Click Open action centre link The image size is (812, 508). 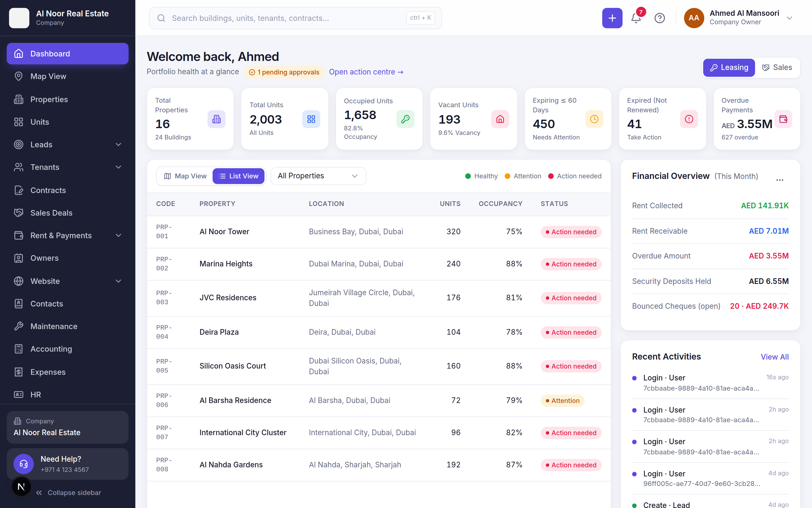[366, 72]
